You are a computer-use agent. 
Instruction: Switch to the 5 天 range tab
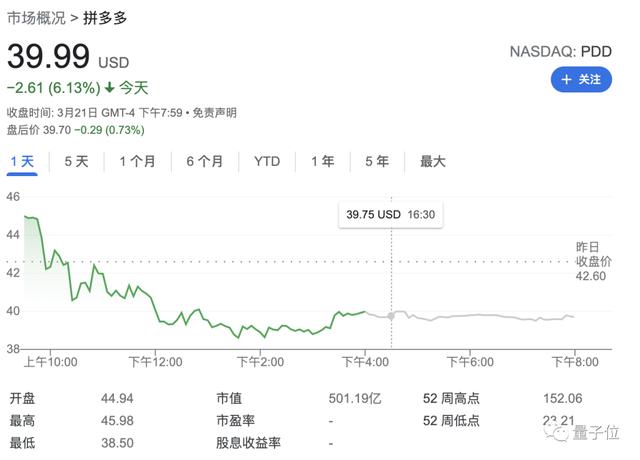(76, 161)
